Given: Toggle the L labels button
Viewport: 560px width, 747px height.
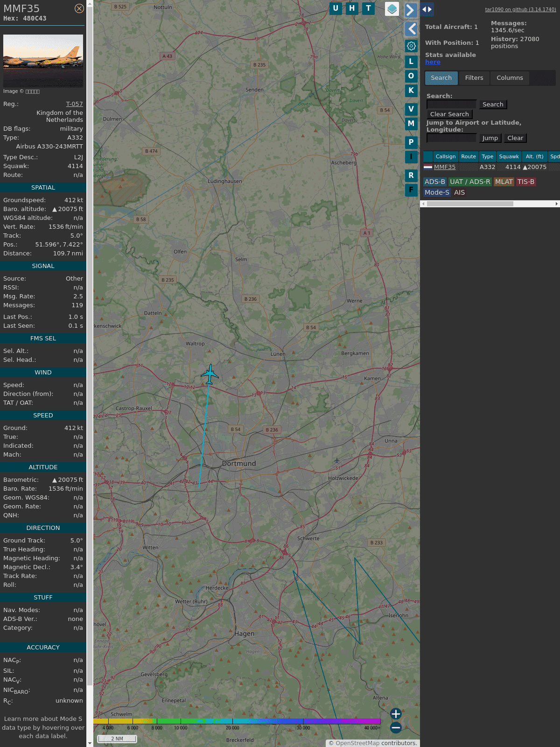Looking at the screenshot, I should tap(411, 61).
